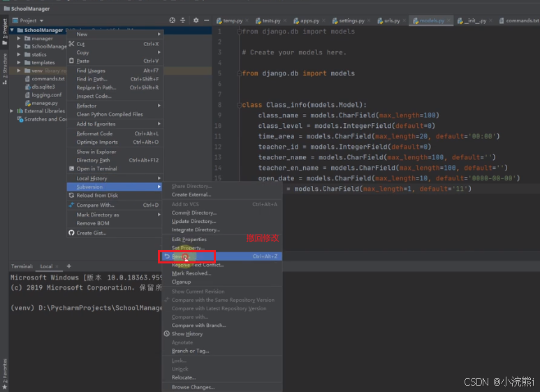Choose Reformat Code menu item
The image size is (540, 392).
(115, 133)
